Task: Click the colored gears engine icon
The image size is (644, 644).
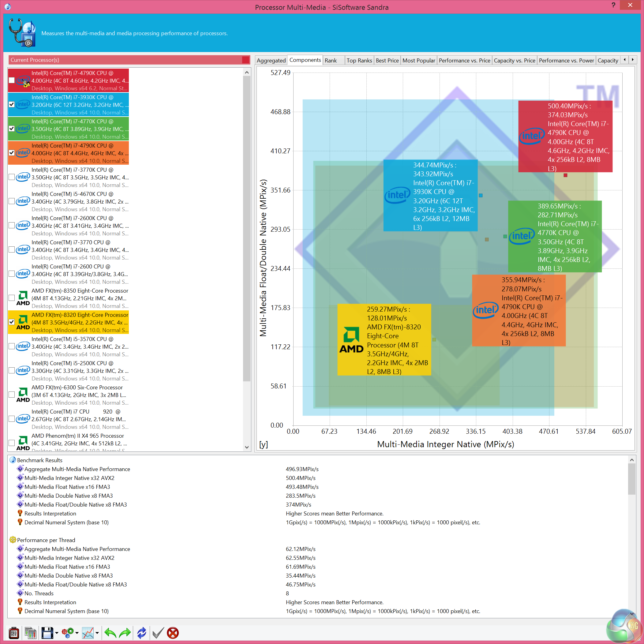Action: (68, 633)
